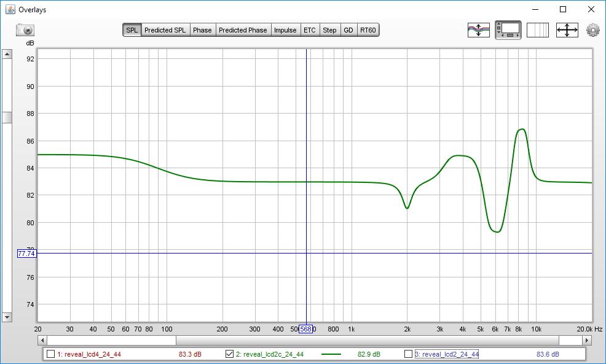The width and height of the screenshot is (606, 364).
Task: Click the 77.74 cursor level readout
Action: tap(26, 254)
